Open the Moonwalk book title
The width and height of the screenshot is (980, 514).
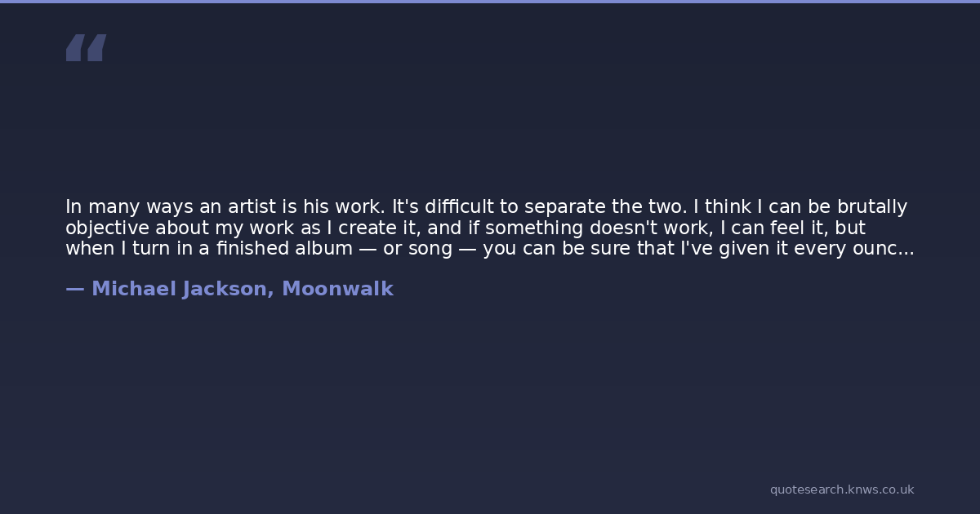point(337,289)
